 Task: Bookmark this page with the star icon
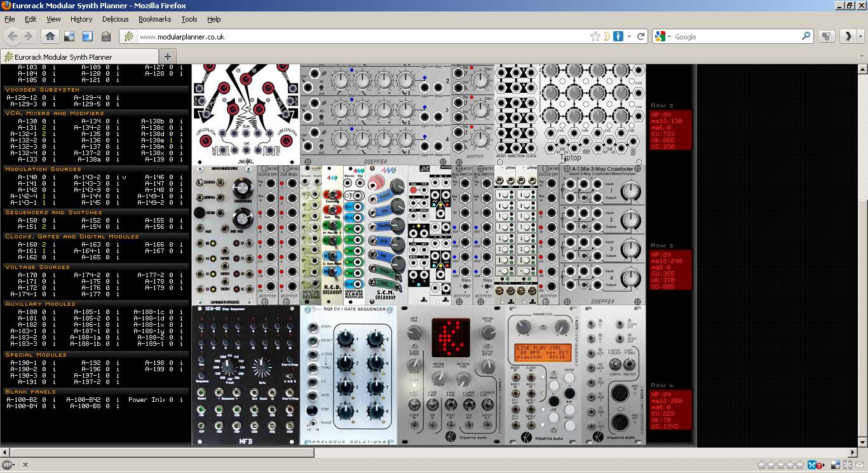pyautogui.click(x=595, y=37)
